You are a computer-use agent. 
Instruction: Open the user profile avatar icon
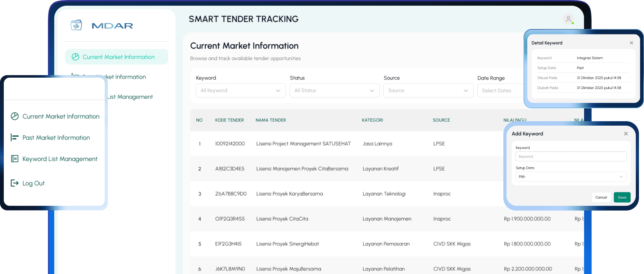(568, 19)
